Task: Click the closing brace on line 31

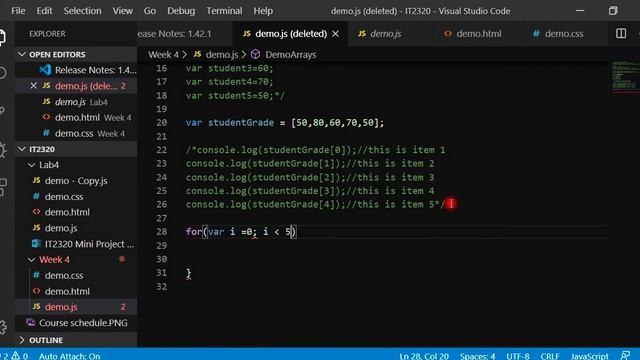Action: [x=189, y=273]
